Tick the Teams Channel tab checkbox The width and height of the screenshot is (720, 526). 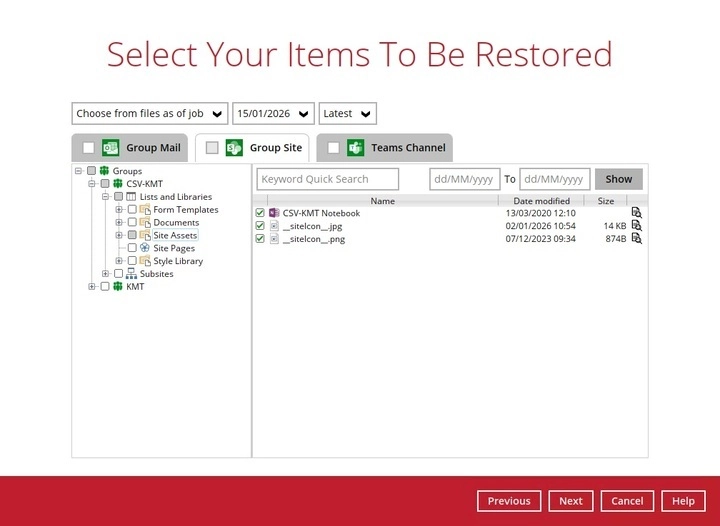pyautogui.click(x=333, y=148)
